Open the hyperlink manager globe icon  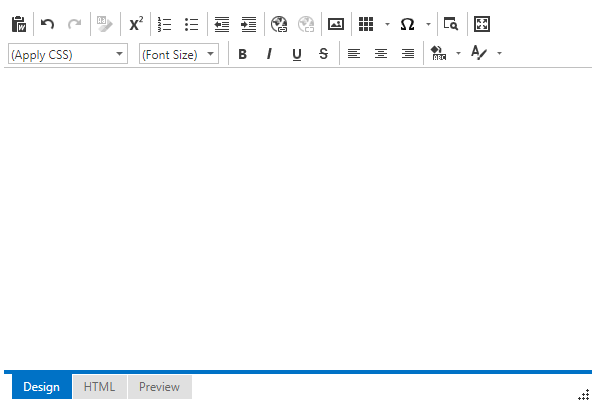pos(279,24)
